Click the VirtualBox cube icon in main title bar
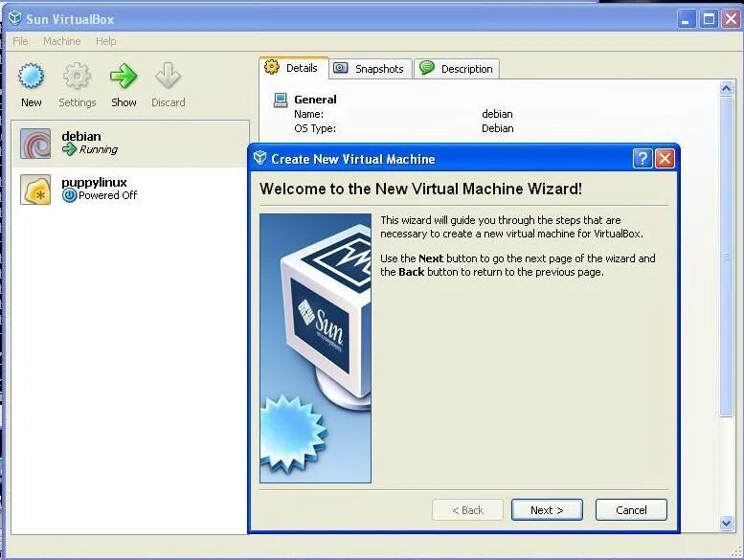The width and height of the screenshot is (744, 560). pyautogui.click(x=15, y=18)
